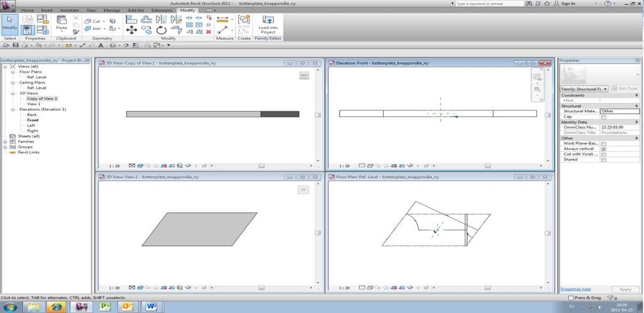Click the Structural Material value field 'Other'
644x313 pixels.
(x=619, y=111)
